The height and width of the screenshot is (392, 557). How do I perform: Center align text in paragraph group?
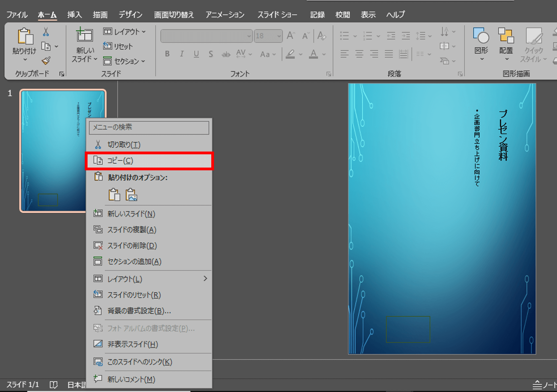pyautogui.click(x=359, y=54)
